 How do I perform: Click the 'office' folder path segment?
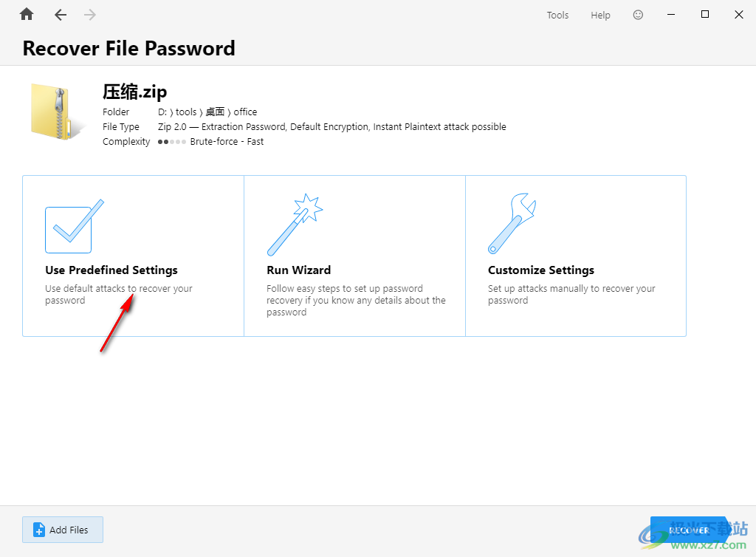(245, 112)
